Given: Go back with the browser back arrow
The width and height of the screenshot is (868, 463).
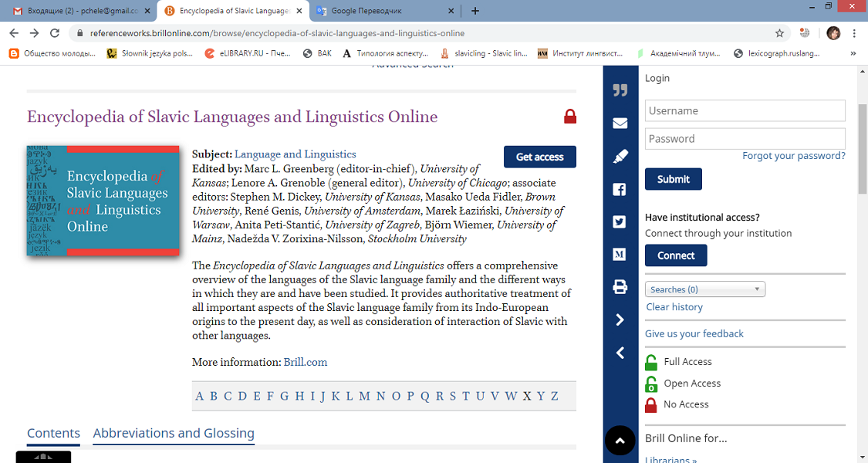Looking at the screenshot, I should coord(15,33).
